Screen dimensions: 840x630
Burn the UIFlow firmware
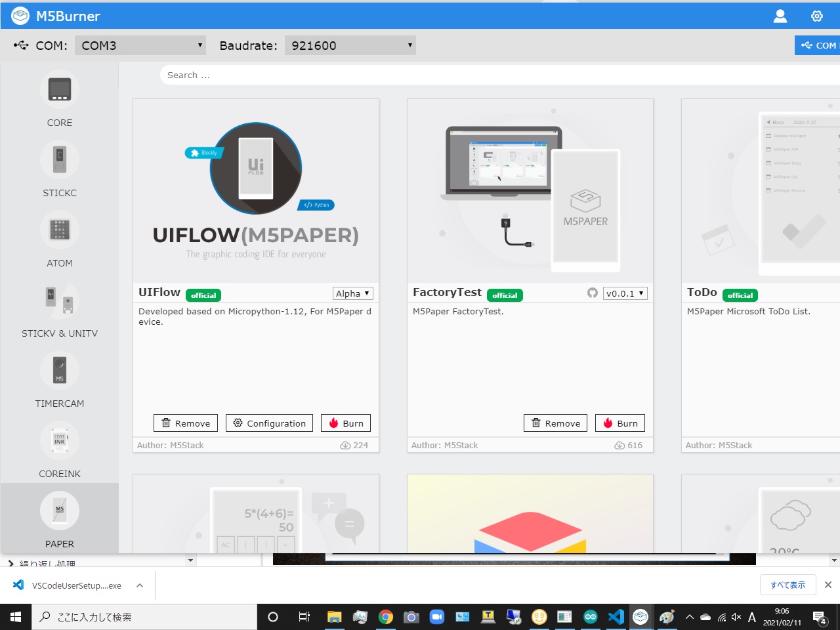[x=346, y=423]
